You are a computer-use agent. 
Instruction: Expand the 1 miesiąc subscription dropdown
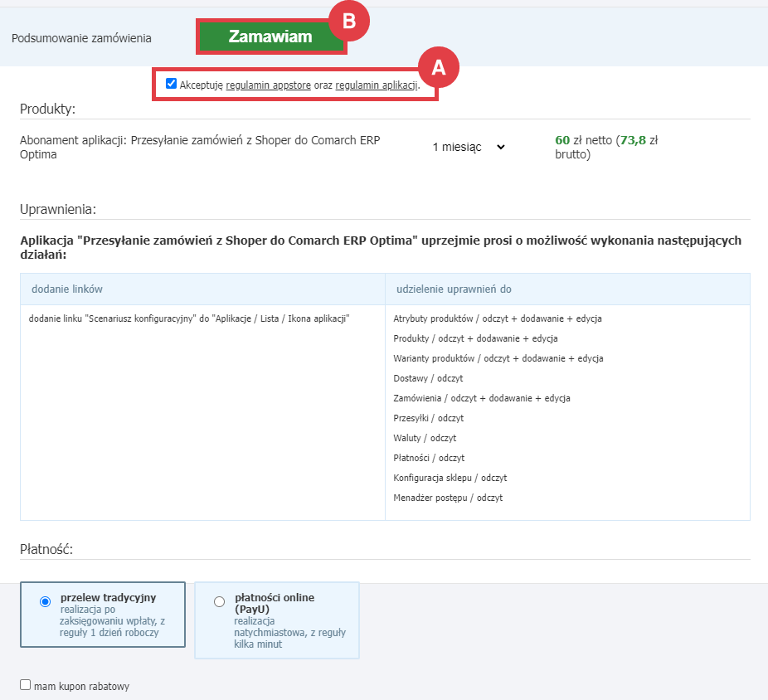(x=469, y=147)
